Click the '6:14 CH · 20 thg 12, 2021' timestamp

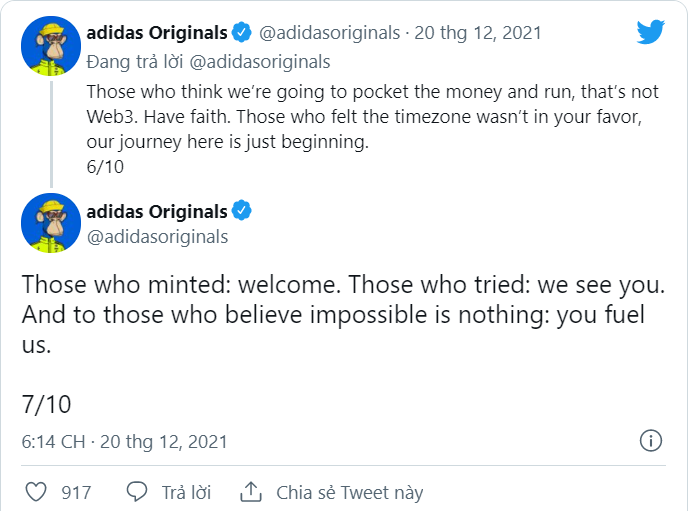pos(125,441)
